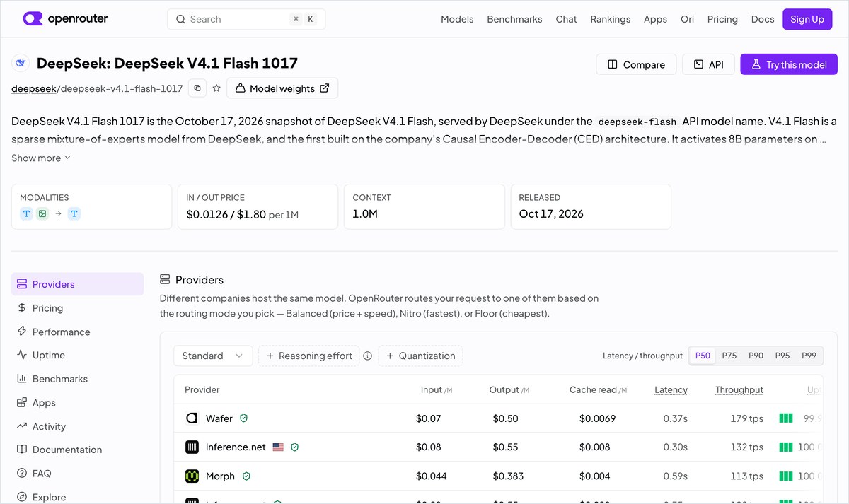This screenshot has height=504, width=849.
Task: Open Apps in the top navigation
Action: pyautogui.click(x=655, y=19)
